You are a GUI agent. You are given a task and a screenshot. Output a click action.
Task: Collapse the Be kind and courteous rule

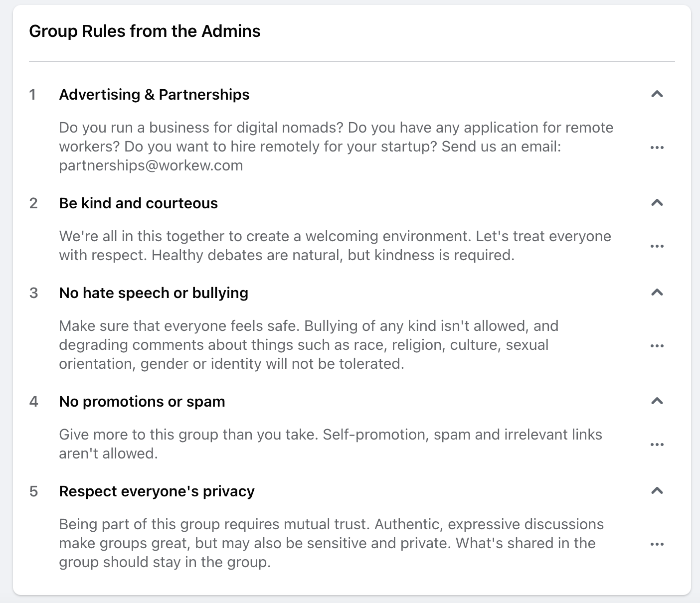[x=657, y=203]
